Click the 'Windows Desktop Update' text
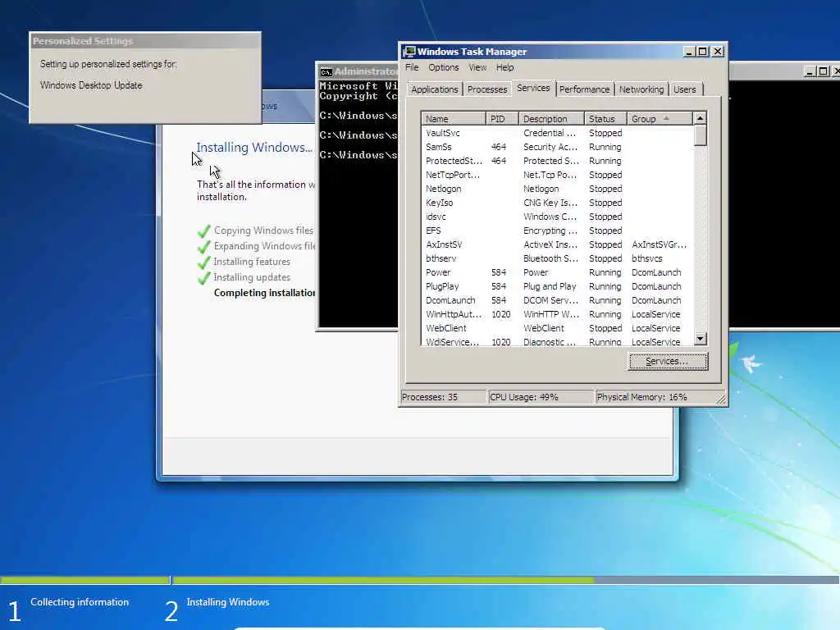 click(91, 85)
